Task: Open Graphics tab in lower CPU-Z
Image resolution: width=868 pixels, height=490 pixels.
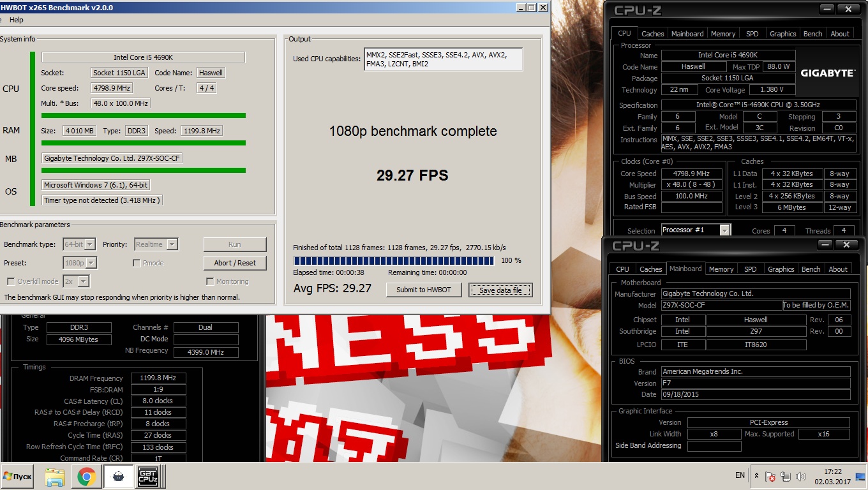Action: pyautogui.click(x=781, y=269)
